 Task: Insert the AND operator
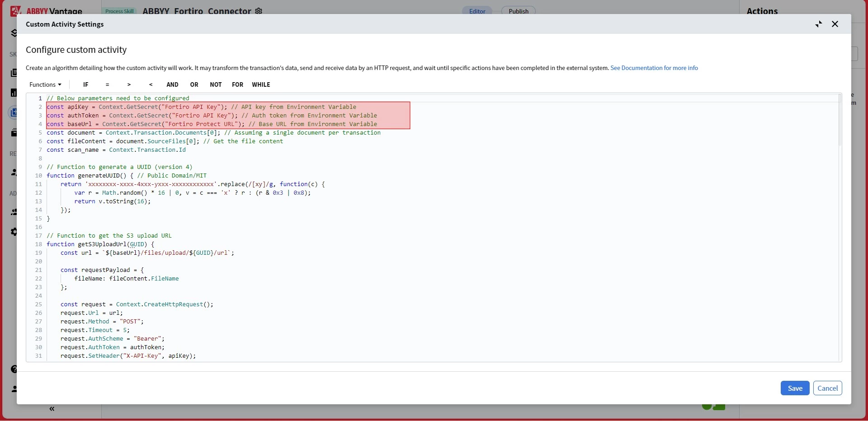point(172,84)
